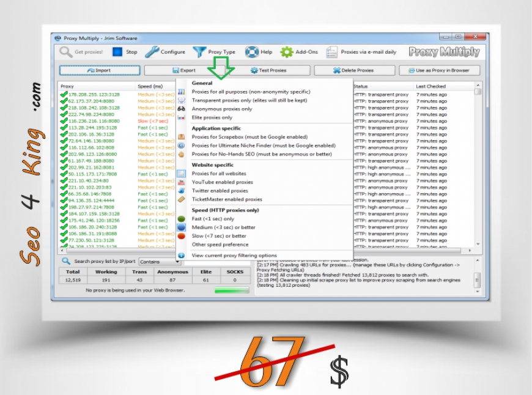Click binoculars icon for Anonymous proxies
532x395 pixels.
(182, 109)
